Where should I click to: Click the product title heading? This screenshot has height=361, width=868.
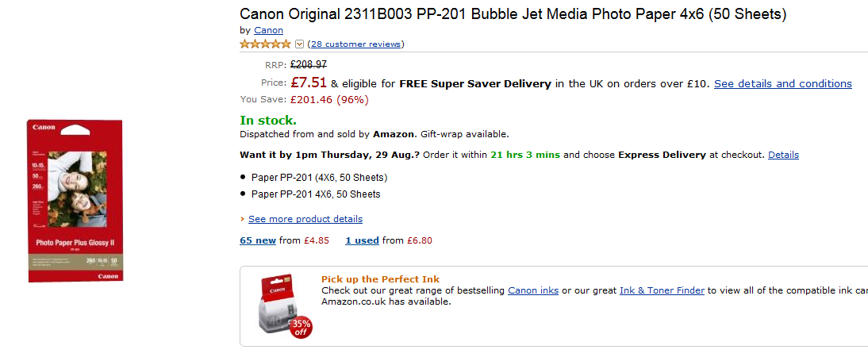(513, 14)
